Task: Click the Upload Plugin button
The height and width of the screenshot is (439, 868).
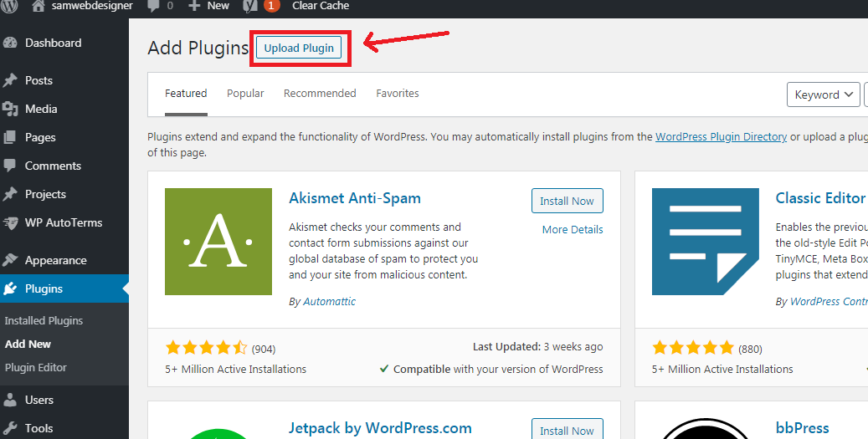Action: (299, 48)
